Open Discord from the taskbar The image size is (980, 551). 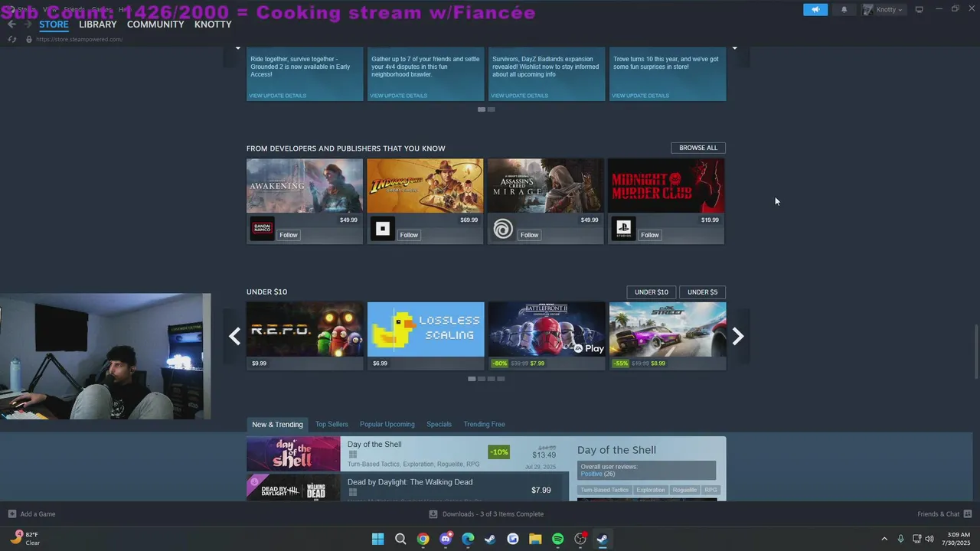pyautogui.click(x=446, y=539)
